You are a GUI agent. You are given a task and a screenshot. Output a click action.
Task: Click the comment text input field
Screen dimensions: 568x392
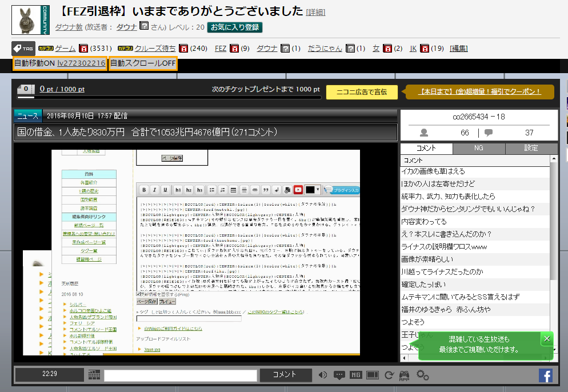(x=181, y=375)
